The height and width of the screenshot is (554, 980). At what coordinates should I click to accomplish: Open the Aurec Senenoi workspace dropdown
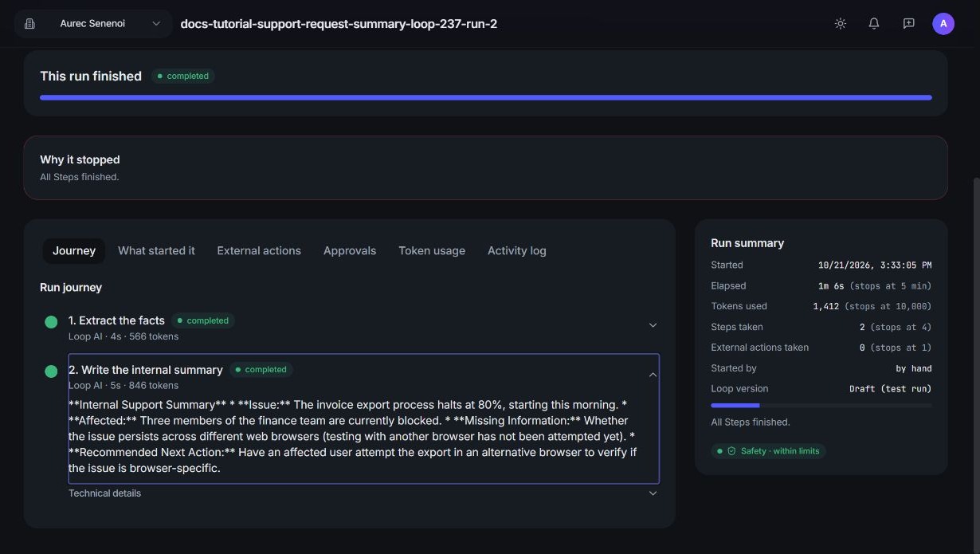coord(93,24)
